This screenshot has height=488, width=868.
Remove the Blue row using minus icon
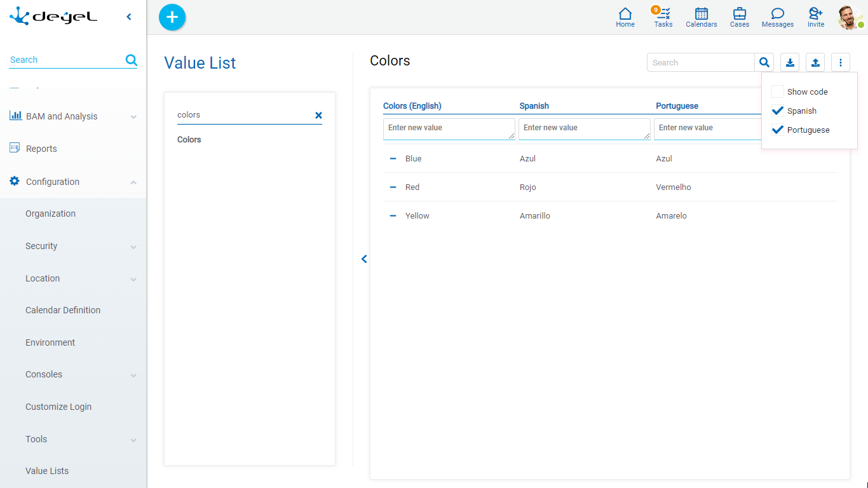[x=393, y=159]
